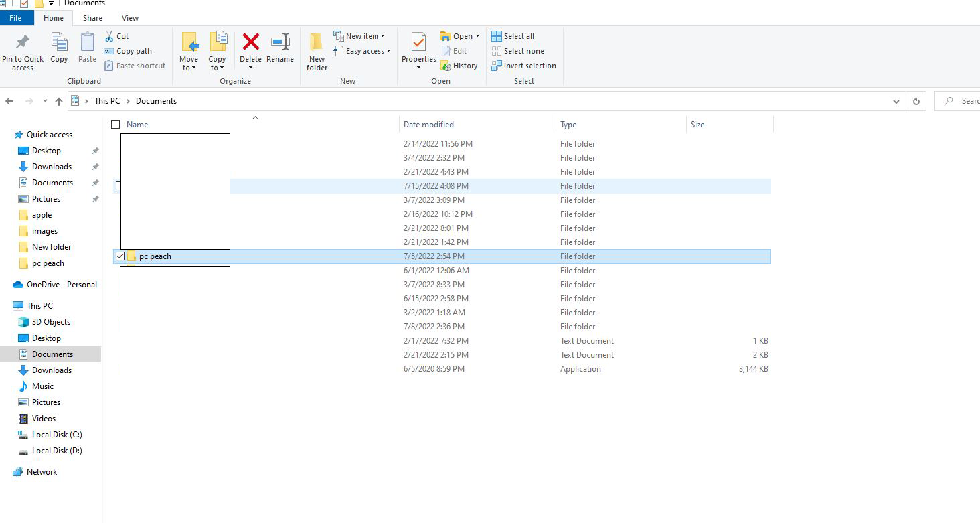Cut the selected item
Screen dimensions: 980x523
tap(116, 36)
